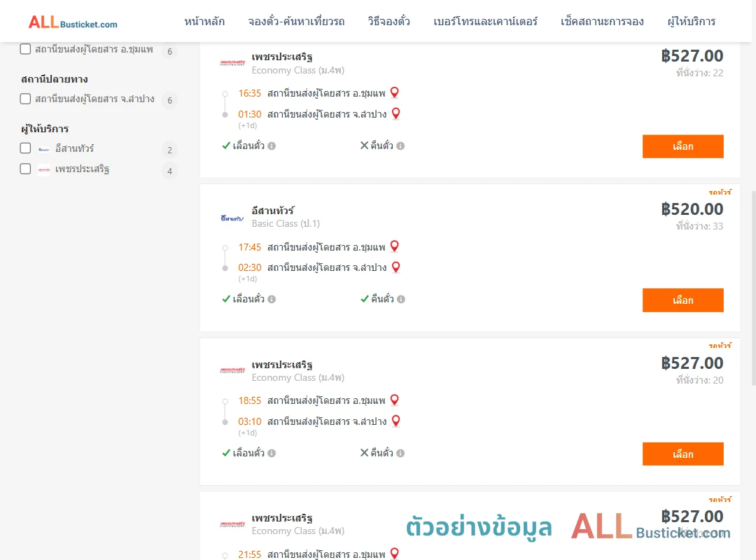Image resolution: width=756 pixels, height=560 pixels.
Task: Click the 16:35 departure time
Action: click(x=249, y=93)
